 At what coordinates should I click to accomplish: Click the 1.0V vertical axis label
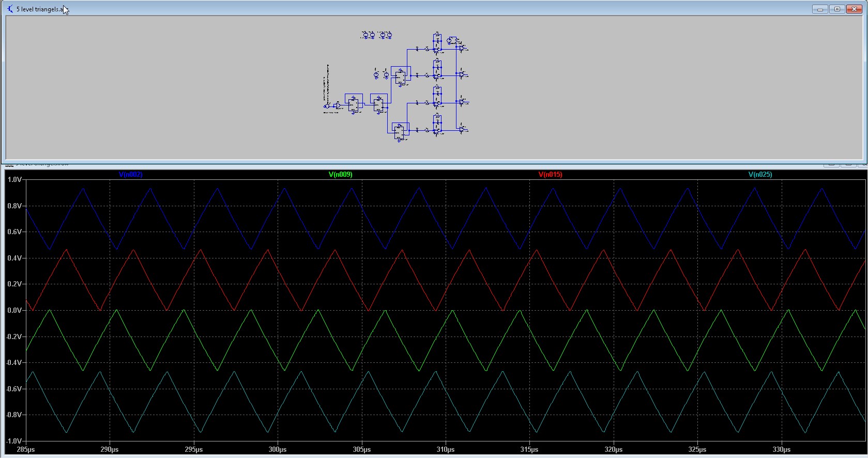click(x=14, y=180)
